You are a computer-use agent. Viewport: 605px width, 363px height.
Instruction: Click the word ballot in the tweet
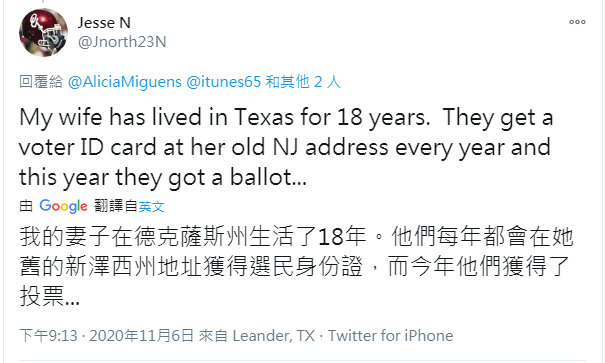click(260, 177)
